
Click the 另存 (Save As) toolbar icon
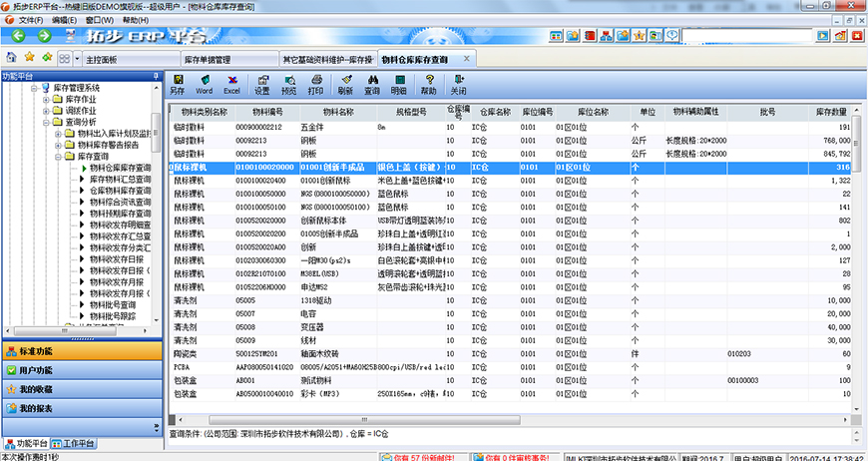coord(176,84)
